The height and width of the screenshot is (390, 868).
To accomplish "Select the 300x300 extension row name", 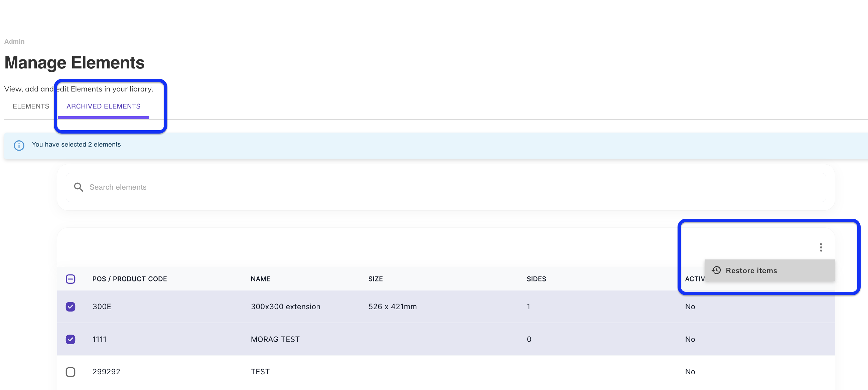I will click(x=285, y=307).
